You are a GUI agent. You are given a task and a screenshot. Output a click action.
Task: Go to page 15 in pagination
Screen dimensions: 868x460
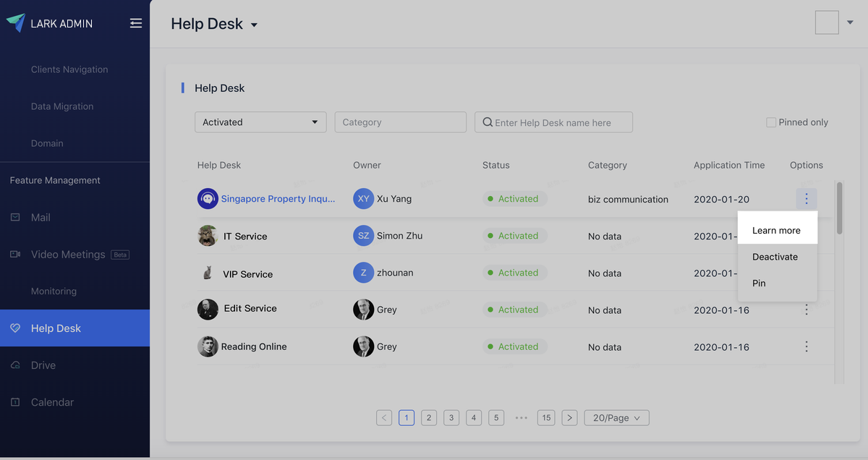[x=546, y=417]
